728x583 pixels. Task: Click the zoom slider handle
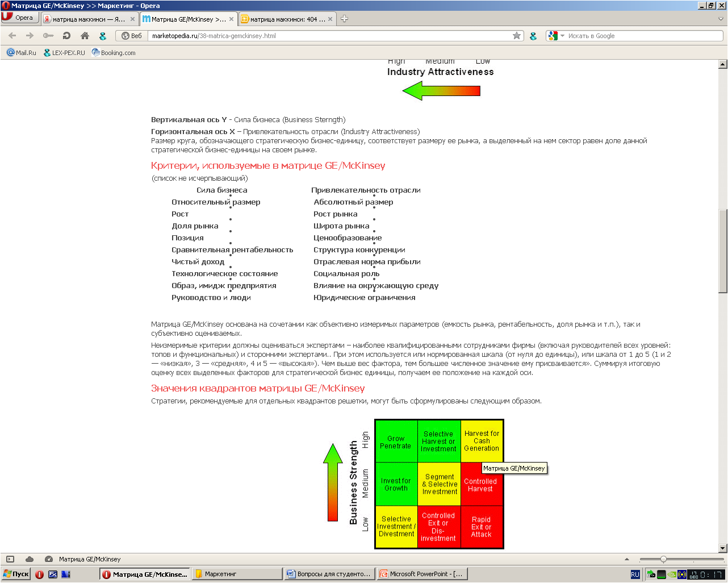pos(663,559)
